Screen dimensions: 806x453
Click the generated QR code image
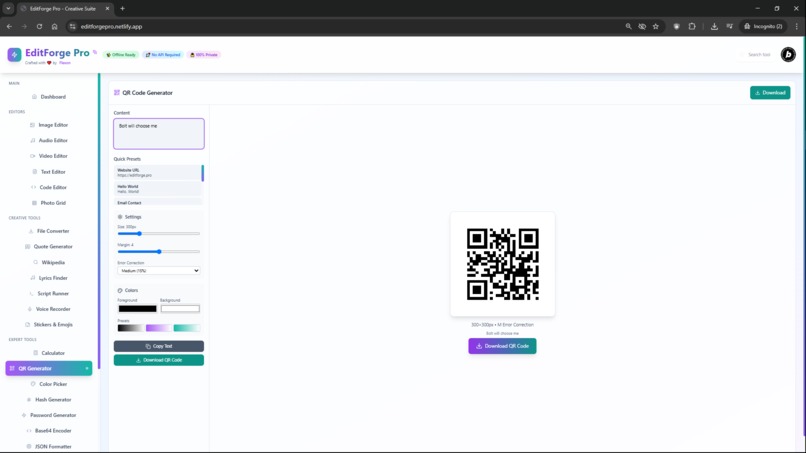point(503,264)
